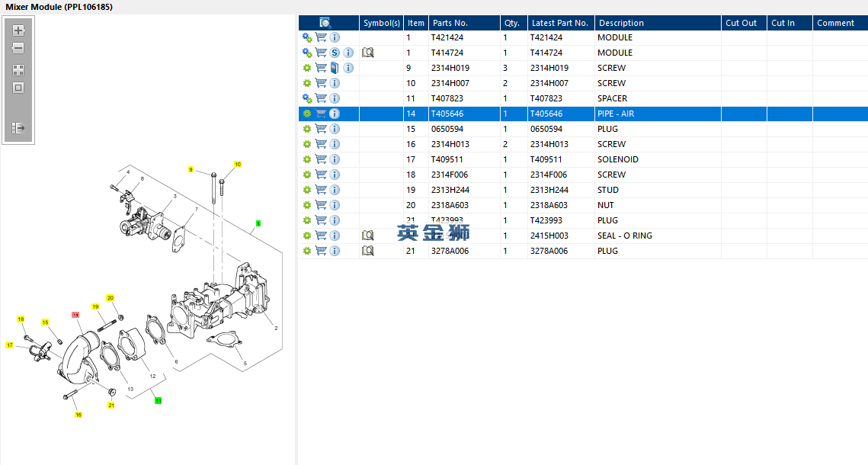868x465 pixels.
Task: Open symbol book icon for 3278A006 PLUG
Action: coord(367,251)
